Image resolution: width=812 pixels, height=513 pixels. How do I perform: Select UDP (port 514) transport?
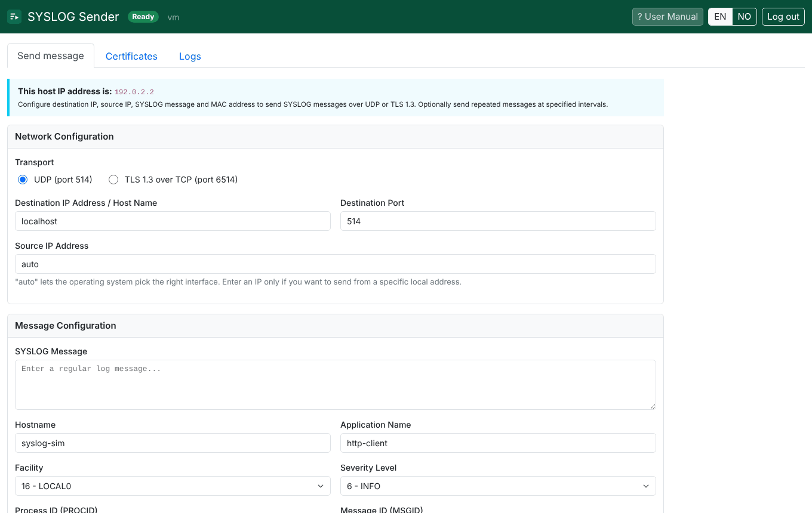(23, 180)
